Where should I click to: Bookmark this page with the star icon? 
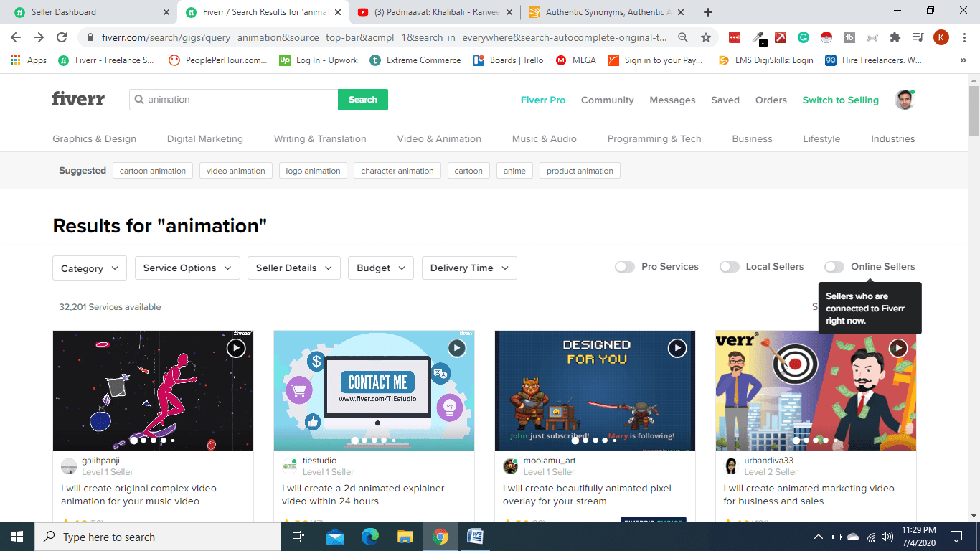706,37
